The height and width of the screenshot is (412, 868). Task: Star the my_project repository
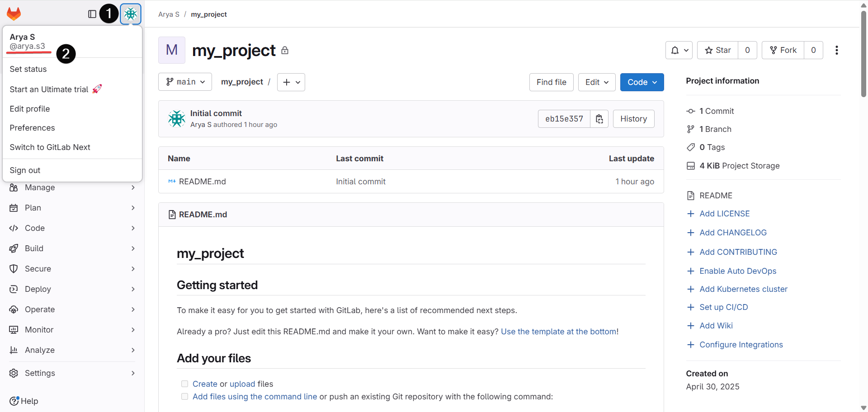(x=717, y=50)
